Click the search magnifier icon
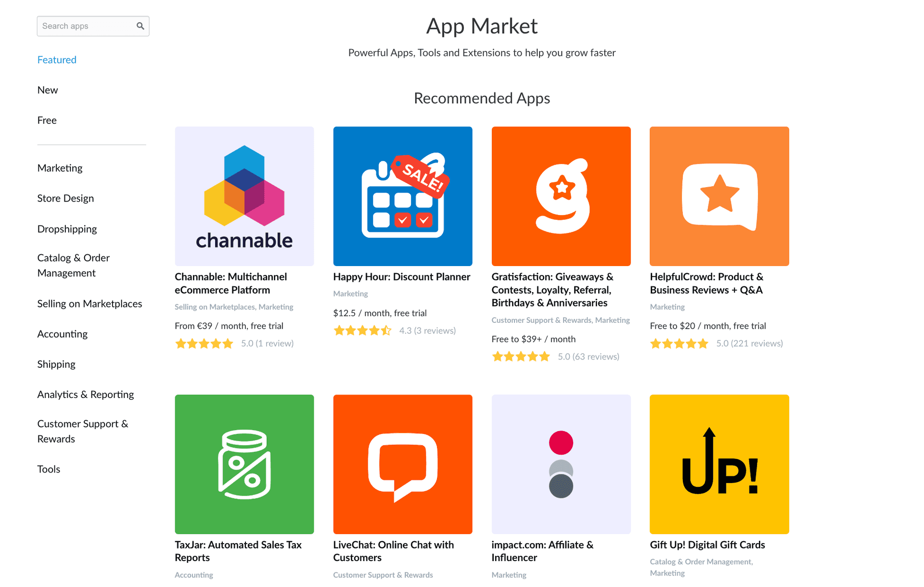The width and height of the screenshot is (924, 587). 140,26
